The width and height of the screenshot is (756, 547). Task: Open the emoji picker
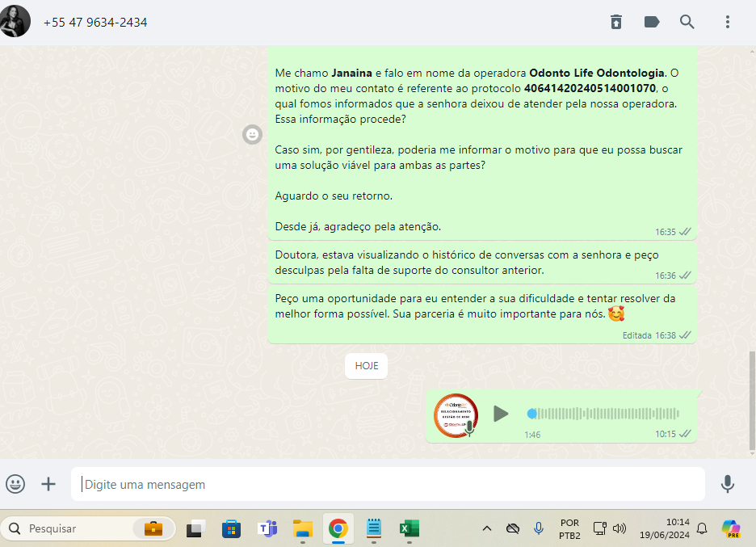point(15,484)
